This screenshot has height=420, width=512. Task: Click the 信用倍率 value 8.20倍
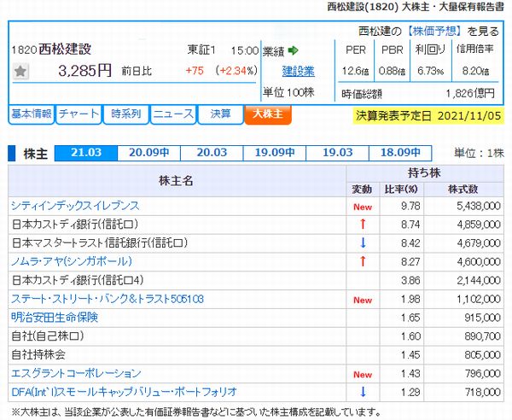[475, 71]
